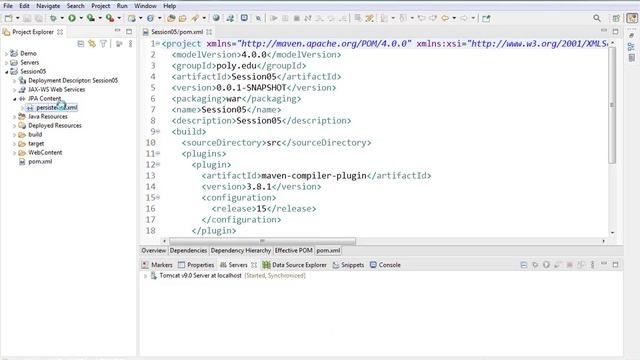
Task: Select pom.xml file in Project Explorer
Action: [x=40, y=161]
